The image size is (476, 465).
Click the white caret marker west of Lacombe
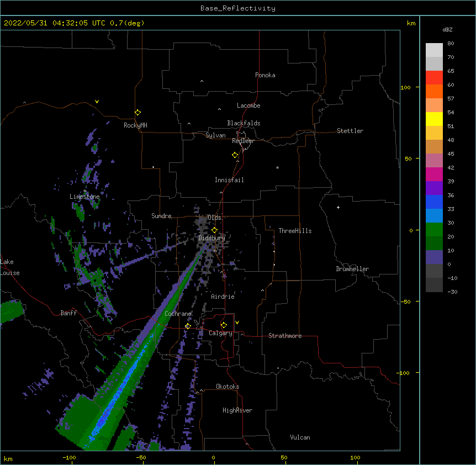click(219, 109)
